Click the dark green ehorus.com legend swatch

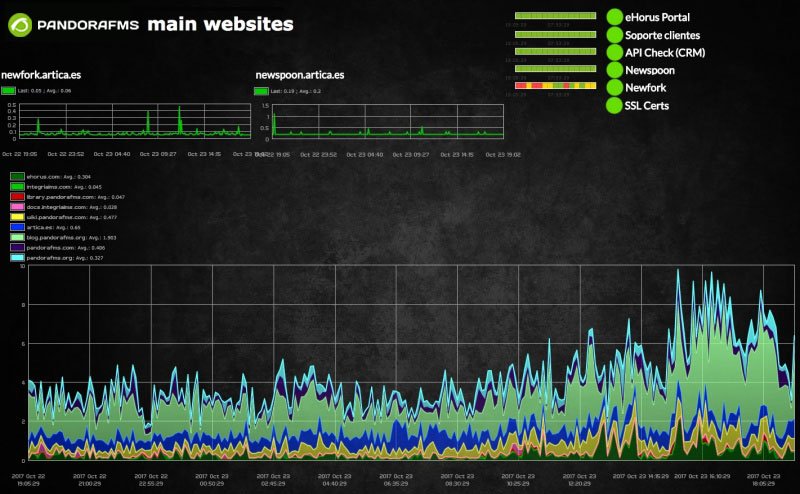(x=17, y=177)
